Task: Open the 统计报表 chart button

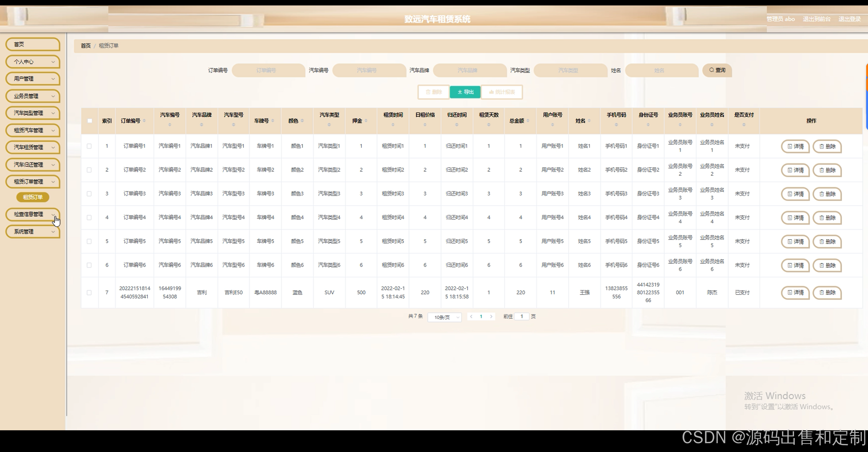Action: [x=502, y=92]
